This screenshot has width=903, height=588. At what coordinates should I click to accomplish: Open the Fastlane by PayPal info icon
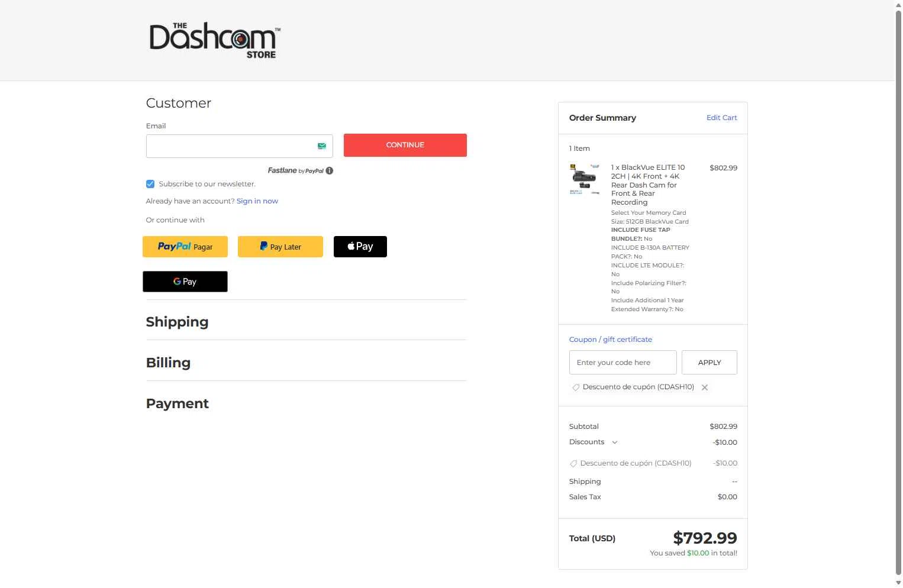coord(330,171)
